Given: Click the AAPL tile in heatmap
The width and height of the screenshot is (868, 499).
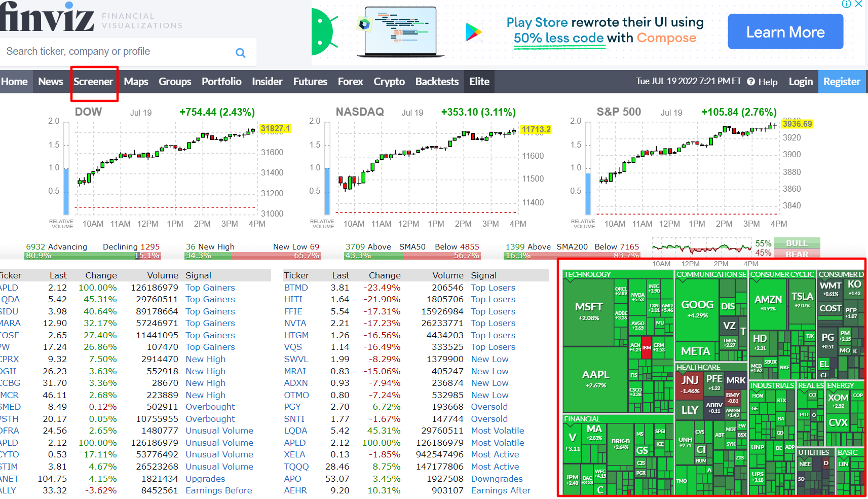Looking at the screenshot, I should [x=595, y=379].
